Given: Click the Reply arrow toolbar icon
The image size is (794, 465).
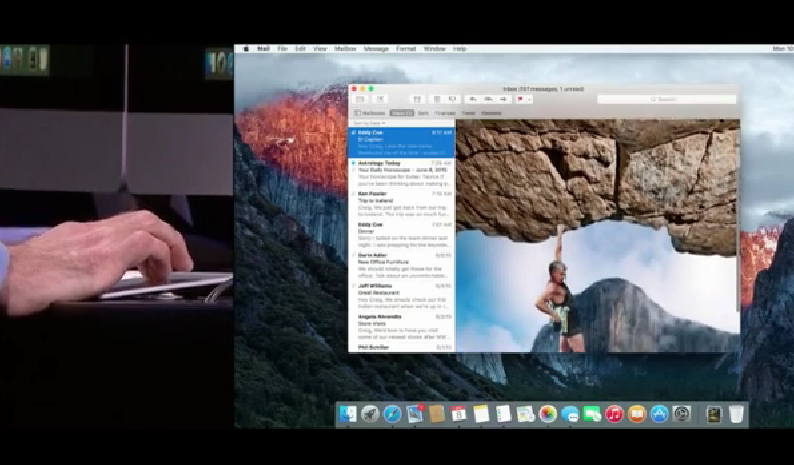Looking at the screenshot, I should (473, 99).
